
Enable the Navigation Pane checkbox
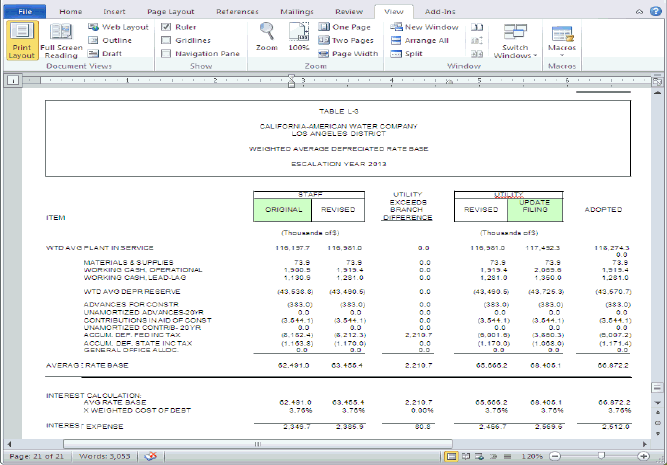click(x=166, y=53)
